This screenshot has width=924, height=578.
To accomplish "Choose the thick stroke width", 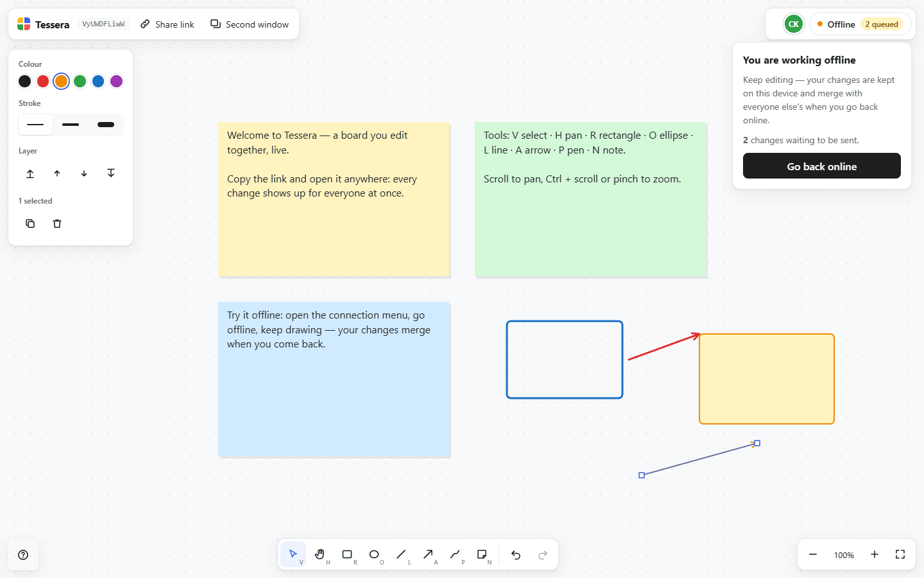I will click(106, 125).
